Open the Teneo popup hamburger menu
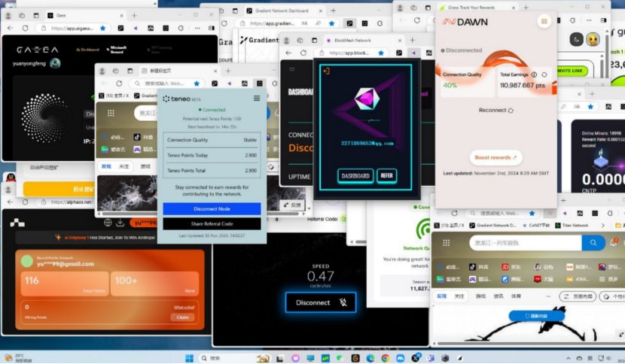This screenshot has width=625, height=364. (257, 98)
